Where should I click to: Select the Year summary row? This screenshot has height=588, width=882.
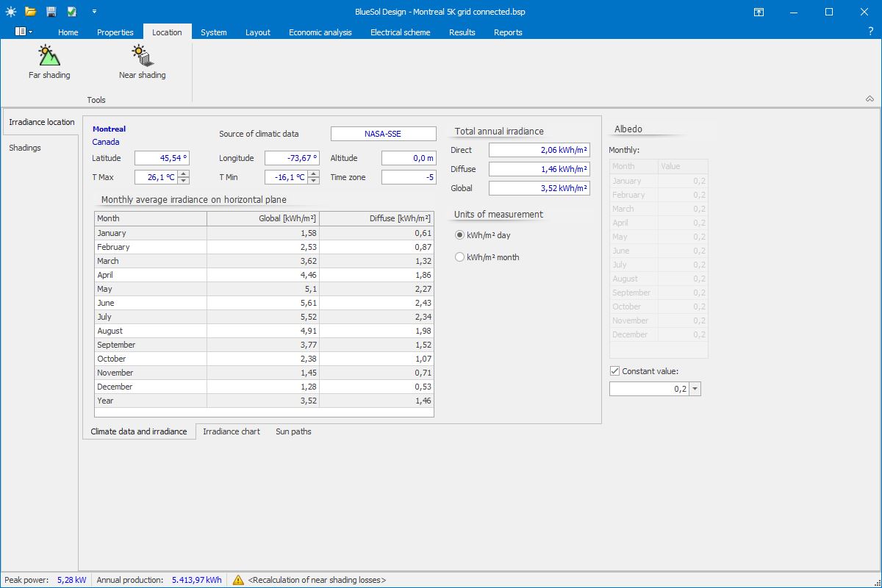[264, 401]
